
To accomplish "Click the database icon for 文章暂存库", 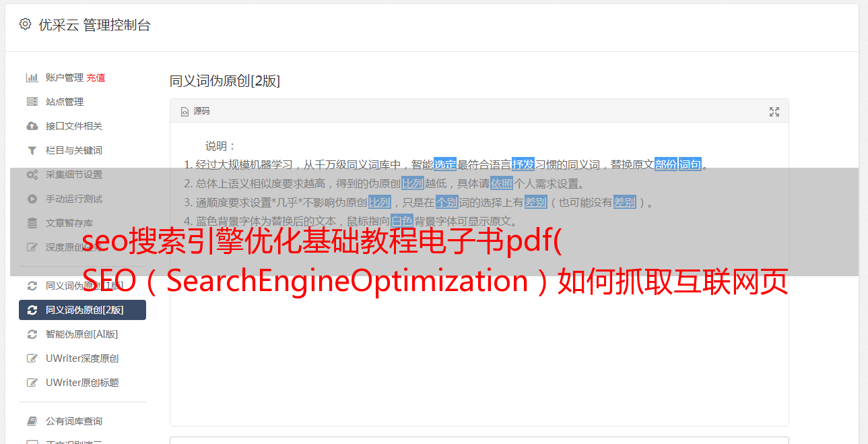I will 32,223.
